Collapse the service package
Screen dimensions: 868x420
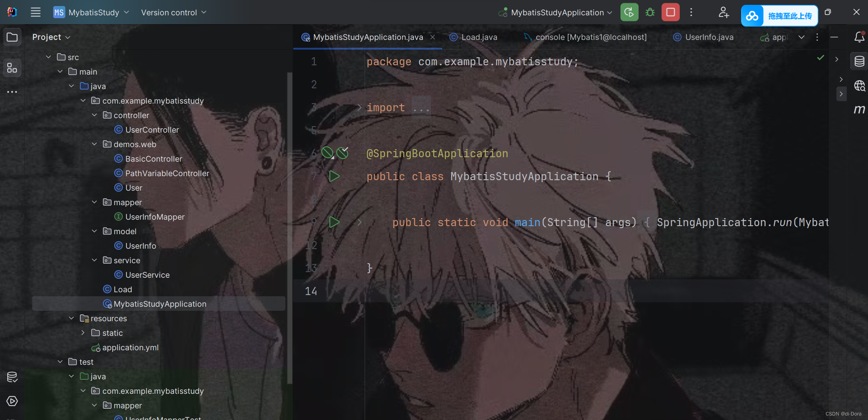coord(94,260)
